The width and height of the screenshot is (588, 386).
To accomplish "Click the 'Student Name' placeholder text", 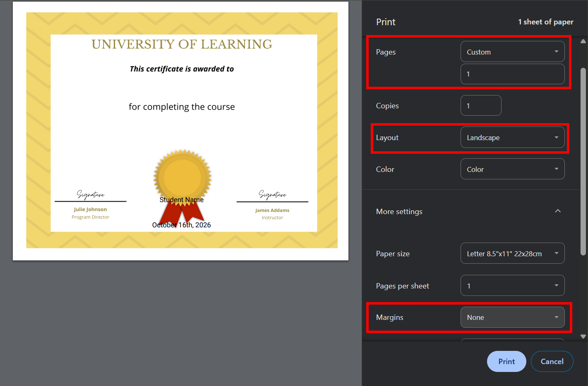I will click(x=182, y=200).
